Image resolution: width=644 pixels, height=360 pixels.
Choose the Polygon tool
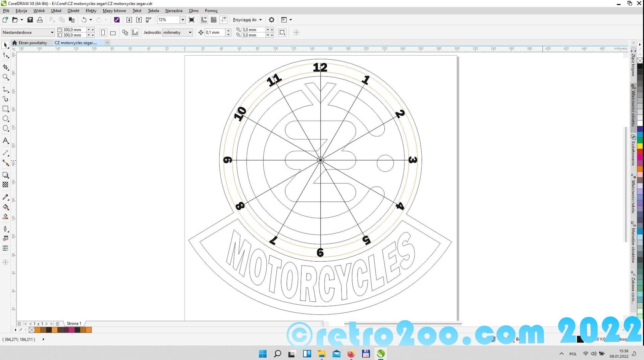pyautogui.click(x=5, y=128)
